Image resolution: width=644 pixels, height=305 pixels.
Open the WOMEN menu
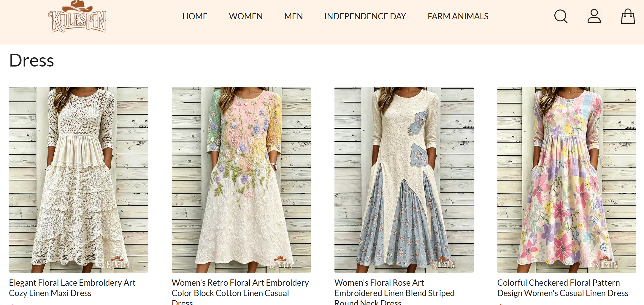coord(246,16)
